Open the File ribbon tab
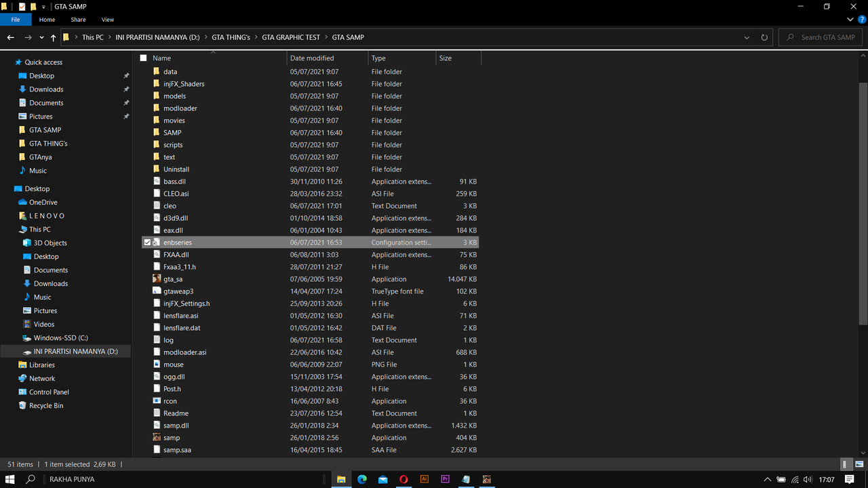 (16, 20)
